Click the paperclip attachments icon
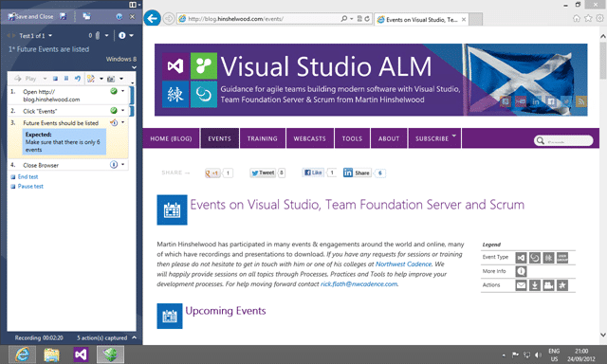 98,36
